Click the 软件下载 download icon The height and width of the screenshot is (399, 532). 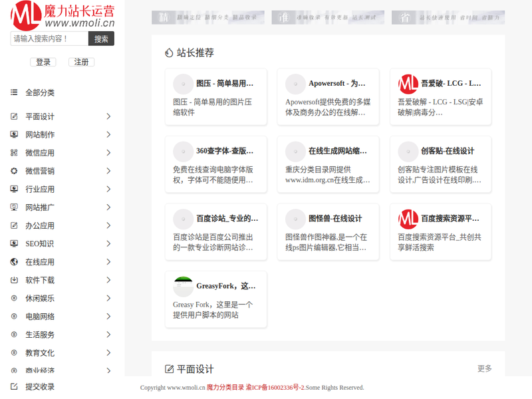click(14, 280)
